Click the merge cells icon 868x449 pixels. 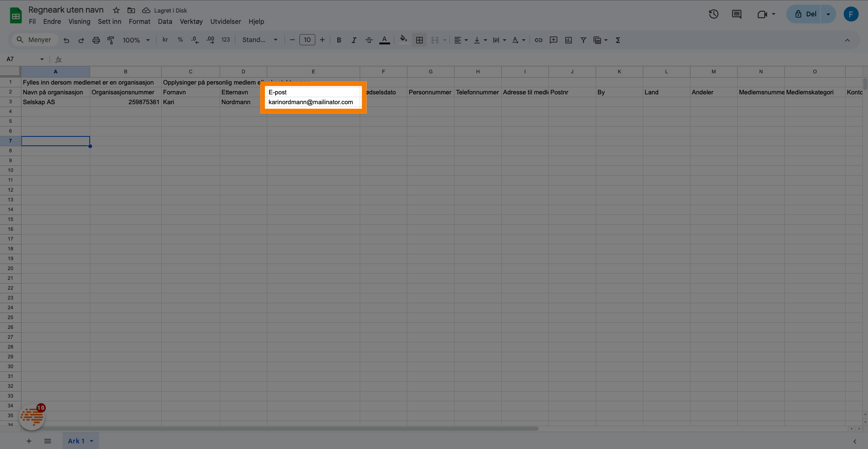(435, 40)
